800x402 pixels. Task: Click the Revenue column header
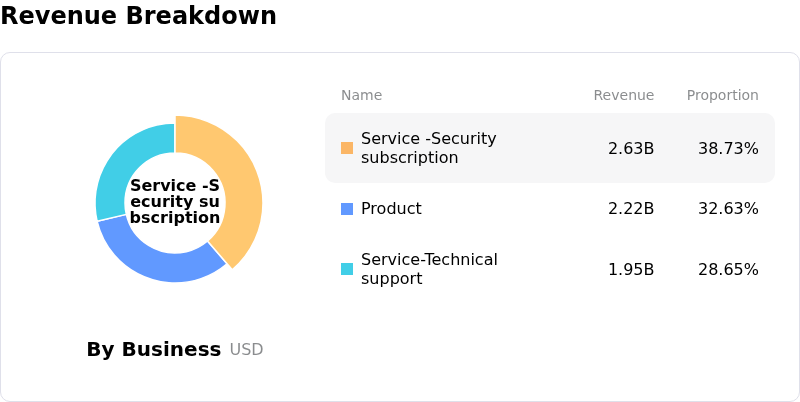pyautogui.click(x=623, y=96)
